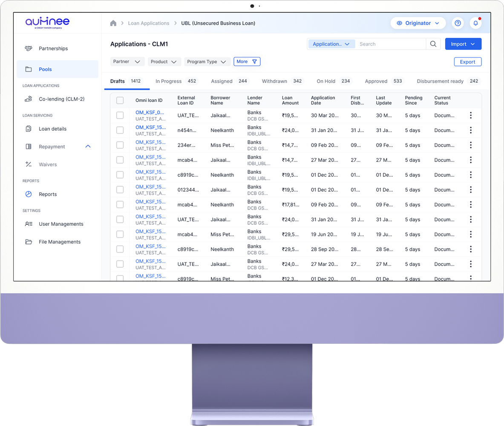The height and width of the screenshot is (426, 504).
Task: Tick the select-all checkbox in table header
Action: [x=120, y=101]
